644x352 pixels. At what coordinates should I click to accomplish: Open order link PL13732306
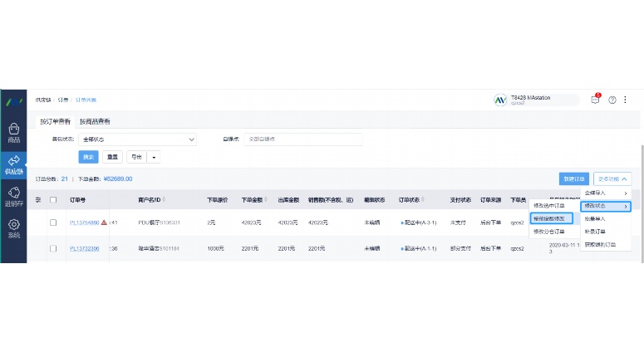click(84, 248)
